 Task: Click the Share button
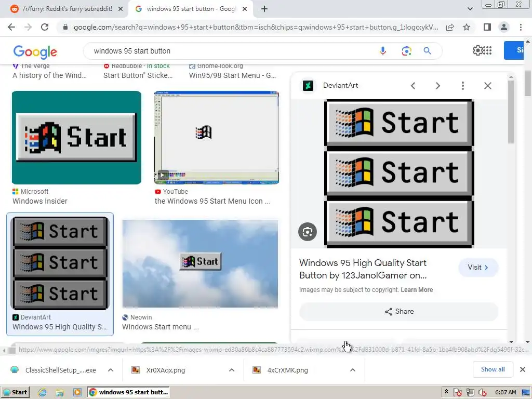398,312
